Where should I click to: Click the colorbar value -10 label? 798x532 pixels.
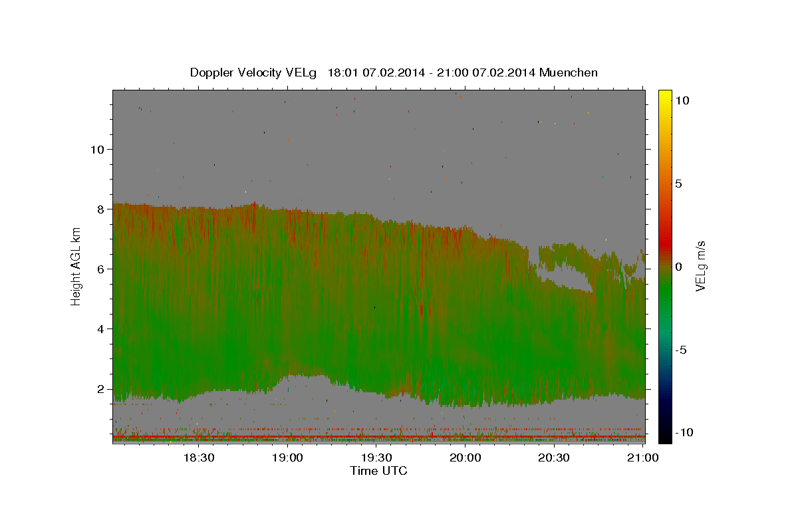(x=684, y=432)
